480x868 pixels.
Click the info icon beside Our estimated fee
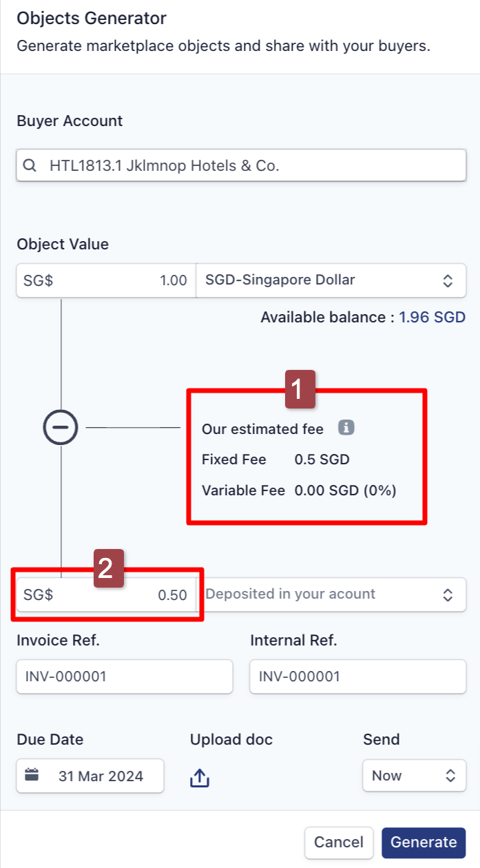point(346,428)
